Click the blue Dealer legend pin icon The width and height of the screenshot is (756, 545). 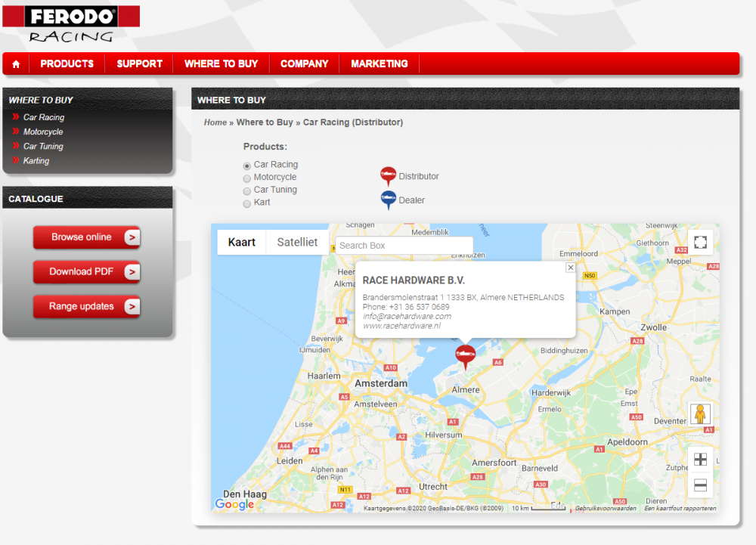(388, 200)
